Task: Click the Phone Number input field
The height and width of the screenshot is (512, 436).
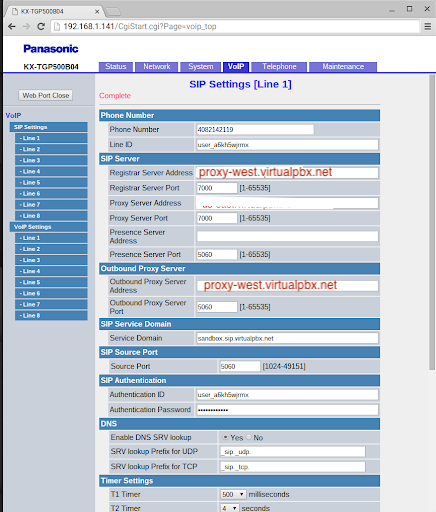Action: coord(255,129)
